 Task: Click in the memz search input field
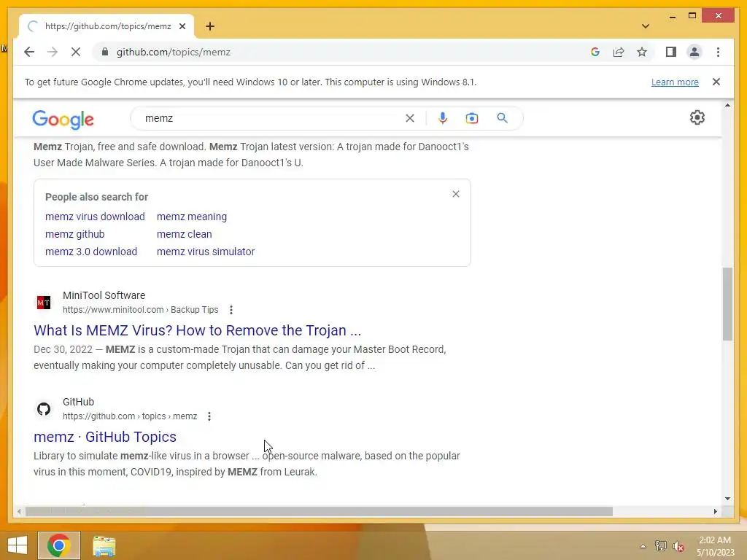click(x=271, y=118)
